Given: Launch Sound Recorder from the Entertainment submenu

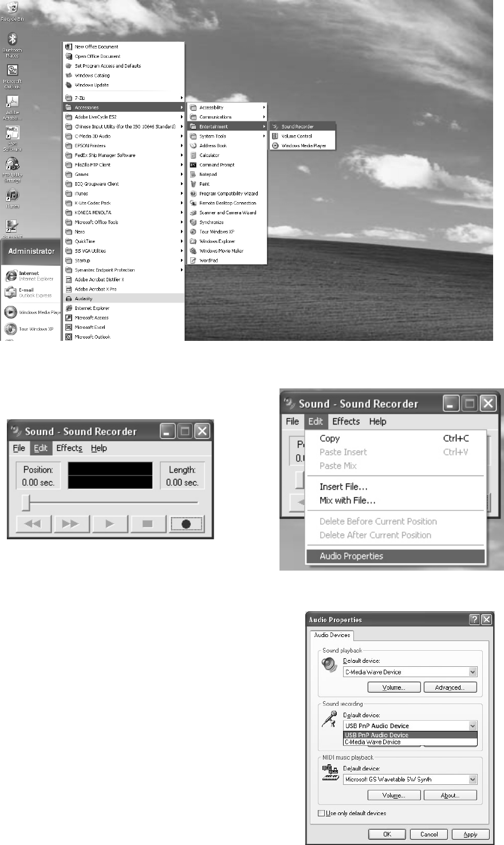Looking at the screenshot, I should [302, 127].
